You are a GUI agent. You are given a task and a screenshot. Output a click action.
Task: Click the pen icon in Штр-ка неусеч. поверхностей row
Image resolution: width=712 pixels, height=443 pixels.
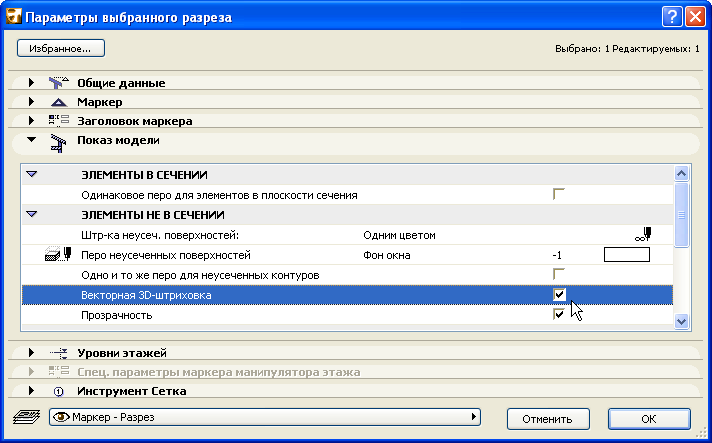(643, 235)
